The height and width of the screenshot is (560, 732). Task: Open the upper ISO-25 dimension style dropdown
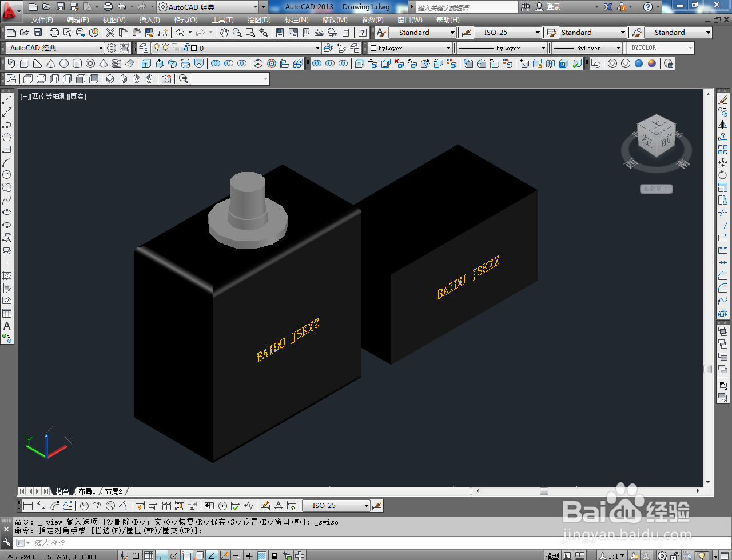tap(507, 33)
